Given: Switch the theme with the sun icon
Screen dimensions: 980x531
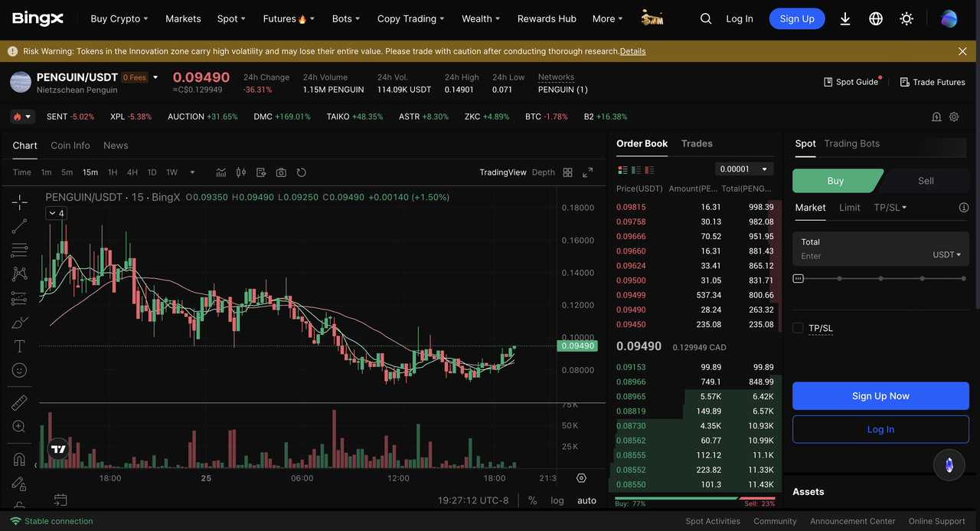Looking at the screenshot, I should click(x=906, y=18).
